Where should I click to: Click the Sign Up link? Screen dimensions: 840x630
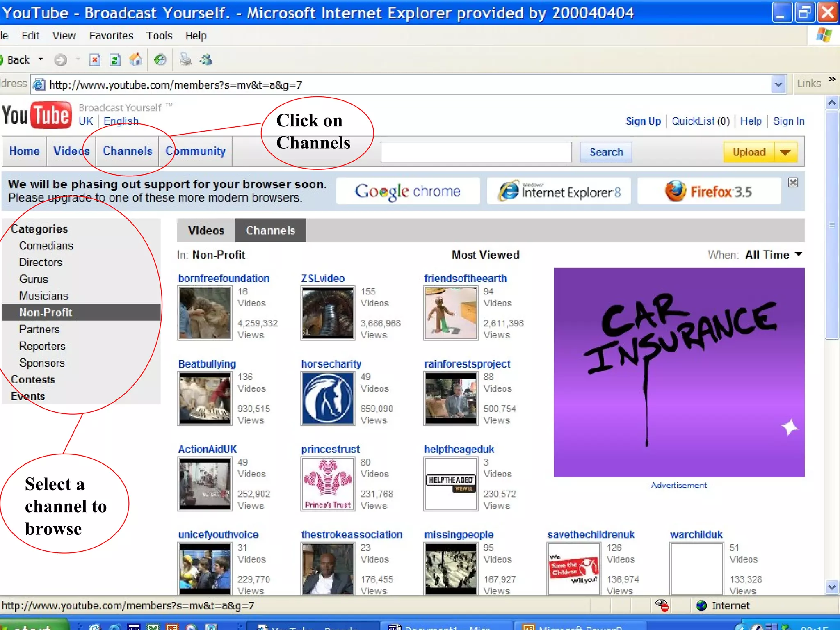[x=643, y=121]
